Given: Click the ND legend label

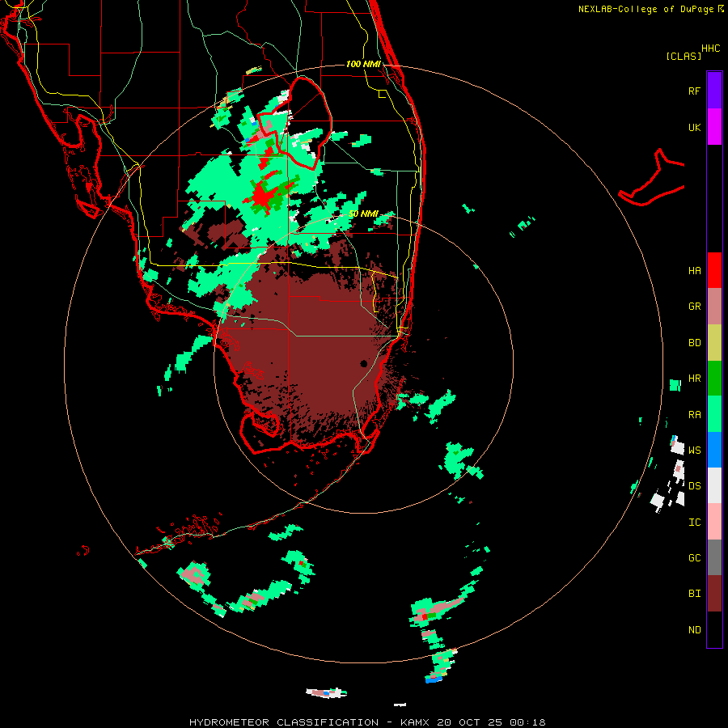Looking at the screenshot, I should click(694, 630).
